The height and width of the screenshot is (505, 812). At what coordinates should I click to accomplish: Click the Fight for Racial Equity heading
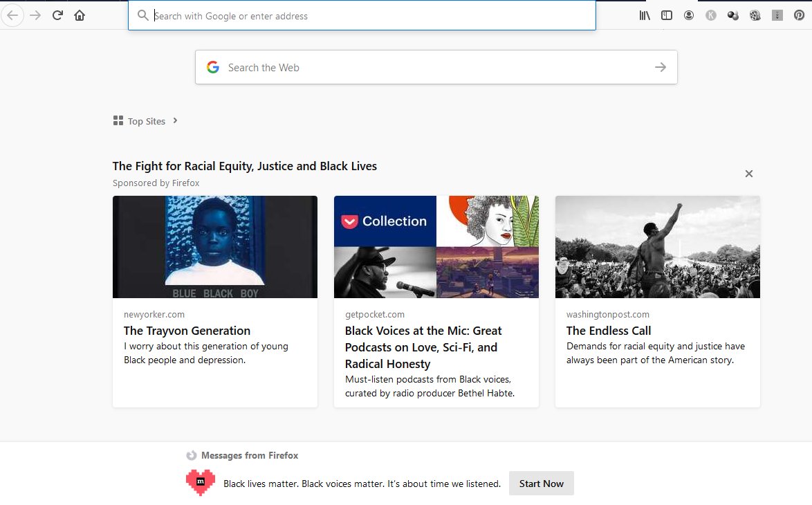[244, 166]
